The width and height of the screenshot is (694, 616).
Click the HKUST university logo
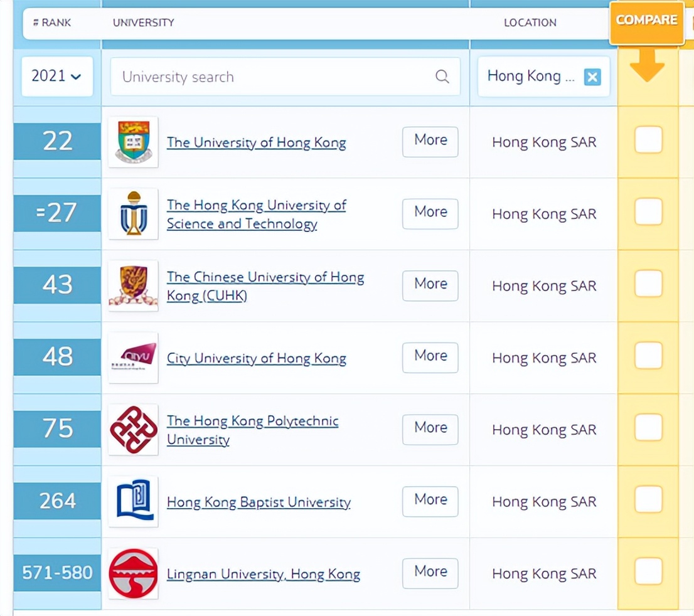coord(132,214)
